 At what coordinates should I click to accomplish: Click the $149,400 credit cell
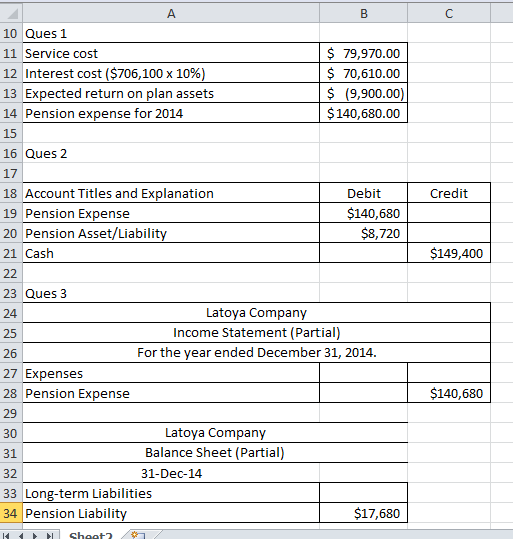click(x=449, y=253)
